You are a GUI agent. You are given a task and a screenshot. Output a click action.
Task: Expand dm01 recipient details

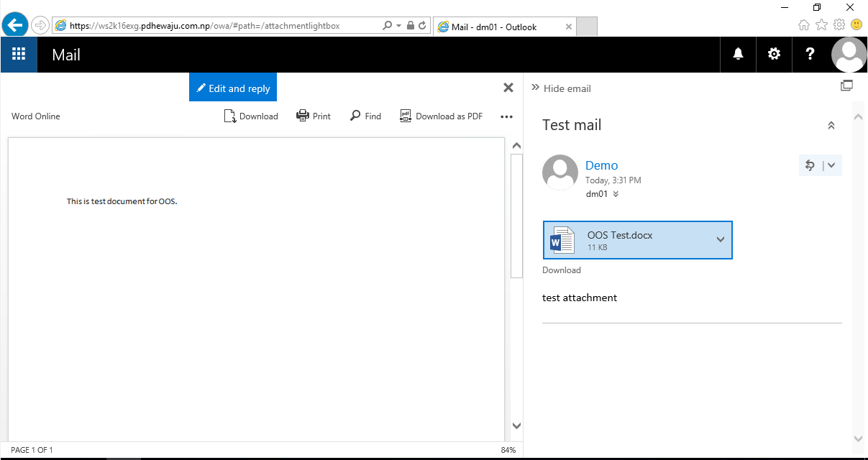pyautogui.click(x=616, y=194)
